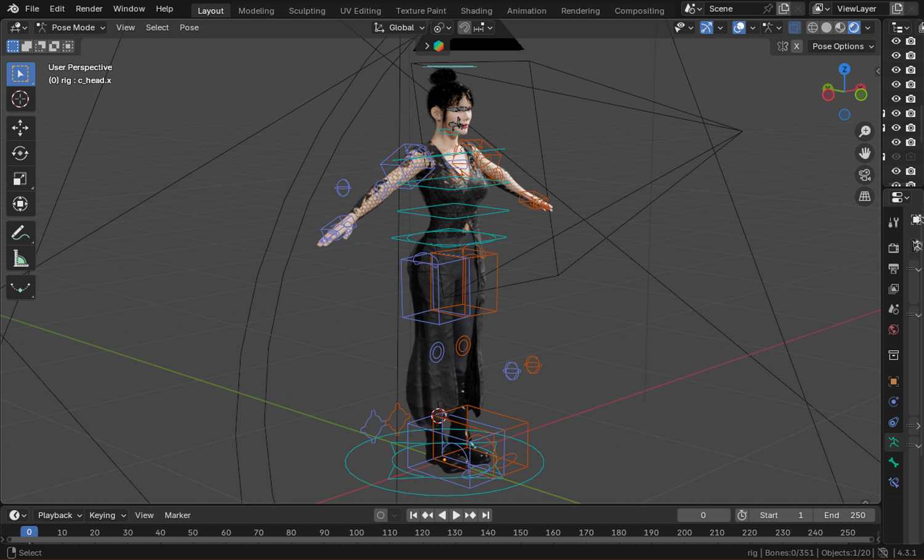
Task: Open the Keying dropdown in timeline
Action: (107, 515)
